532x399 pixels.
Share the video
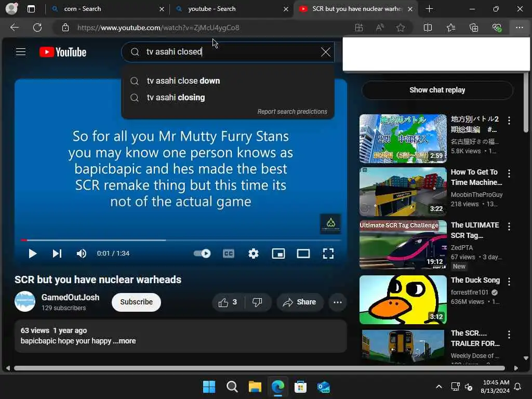(x=300, y=302)
